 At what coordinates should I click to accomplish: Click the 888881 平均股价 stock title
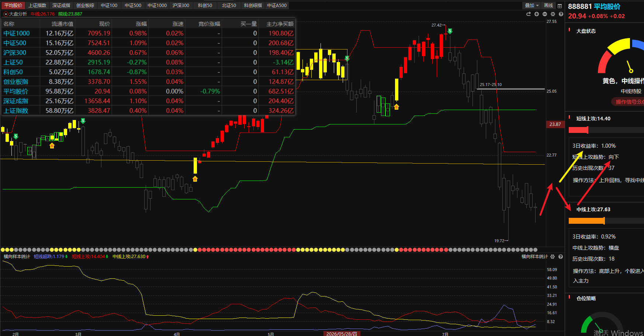tap(594, 7)
